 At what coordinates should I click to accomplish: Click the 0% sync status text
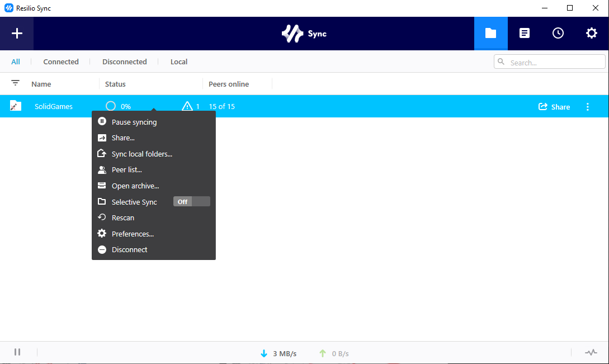126,106
